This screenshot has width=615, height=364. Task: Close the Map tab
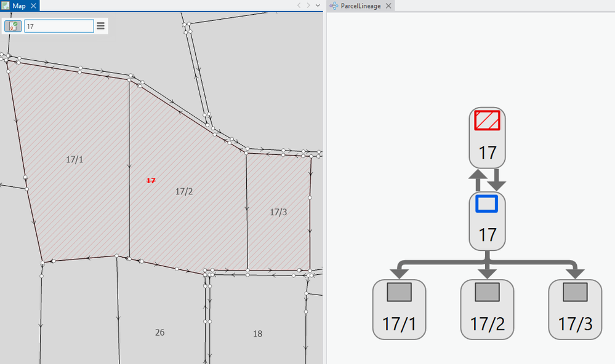click(33, 6)
